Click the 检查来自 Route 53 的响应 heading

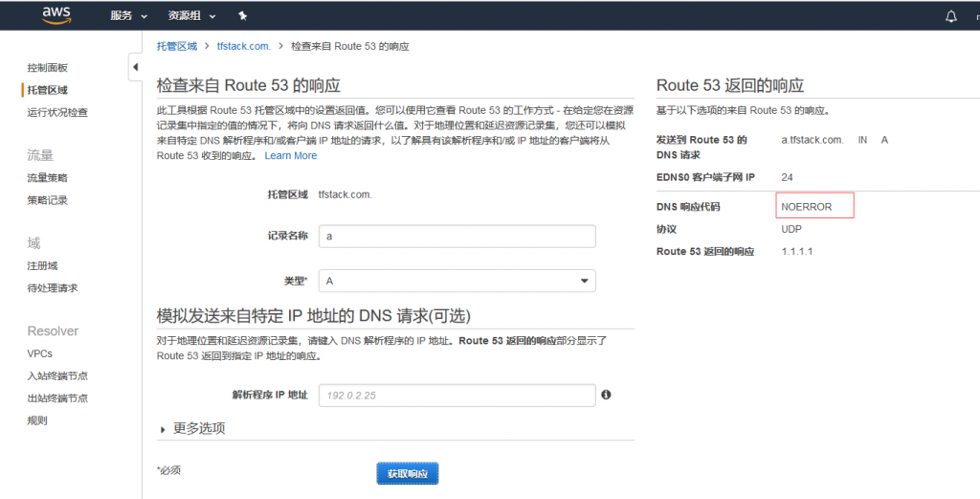coord(248,85)
